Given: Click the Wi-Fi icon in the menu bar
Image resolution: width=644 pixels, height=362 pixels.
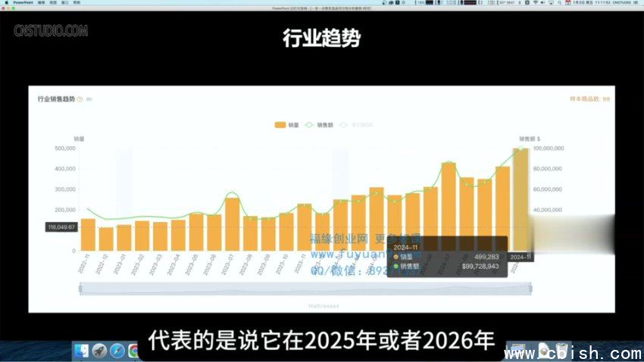Looking at the screenshot, I should (x=536, y=3).
